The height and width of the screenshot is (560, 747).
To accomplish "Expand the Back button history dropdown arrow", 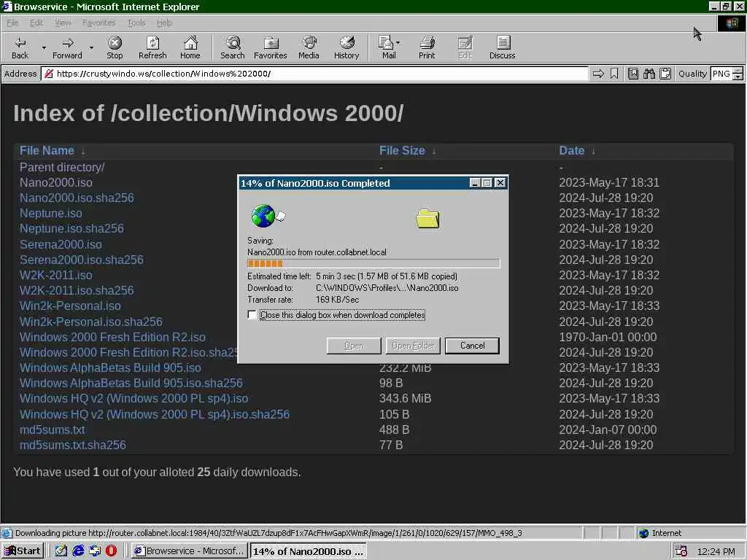I will point(44,47).
